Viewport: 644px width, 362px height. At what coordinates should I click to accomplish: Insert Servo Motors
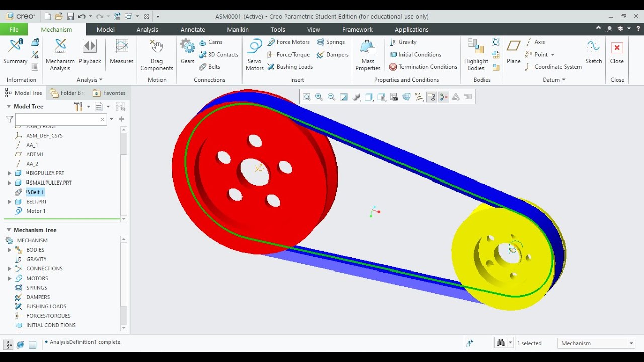tap(255, 55)
